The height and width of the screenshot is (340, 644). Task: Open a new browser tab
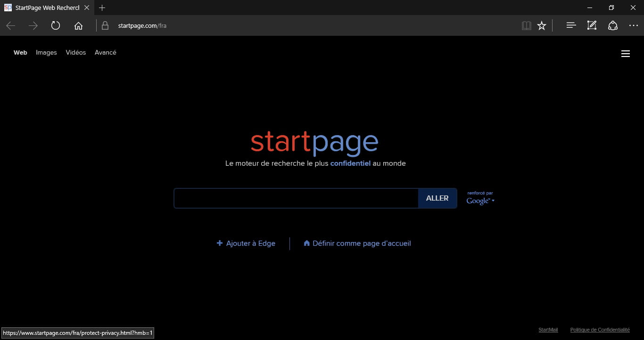[x=102, y=8]
